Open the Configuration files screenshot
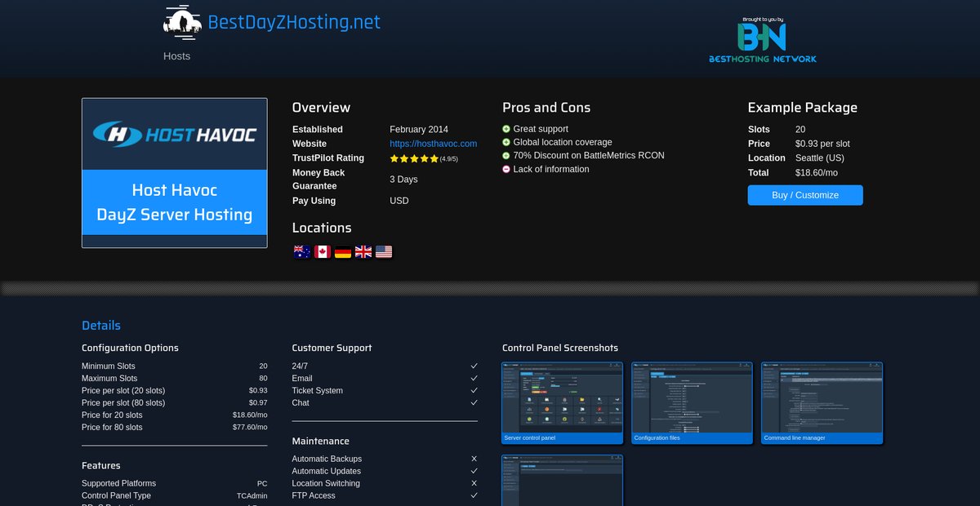This screenshot has height=506, width=980. click(693, 403)
